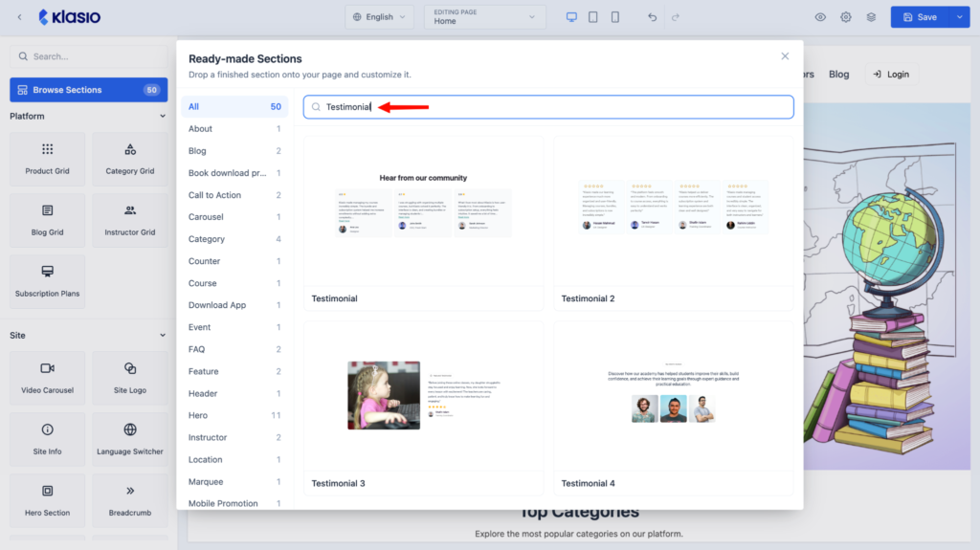Select the Hero category
The height and width of the screenshot is (550, 980).
[x=234, y=416]
